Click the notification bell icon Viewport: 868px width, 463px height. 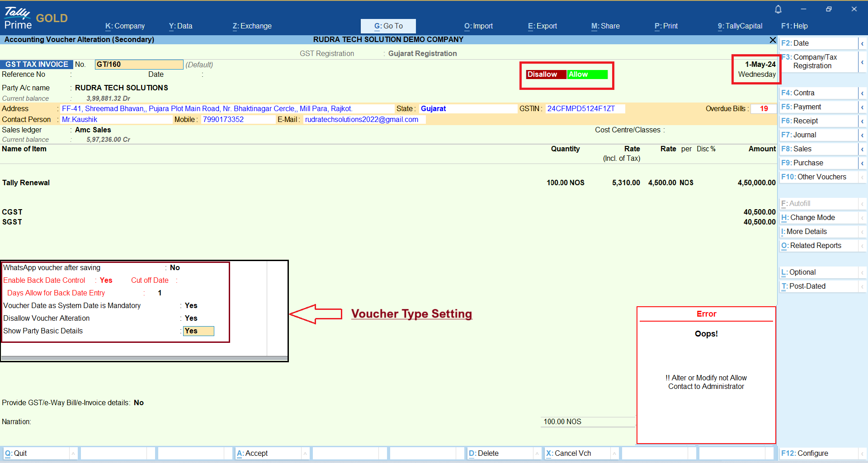pyautogui.click(x=778, y=9)
